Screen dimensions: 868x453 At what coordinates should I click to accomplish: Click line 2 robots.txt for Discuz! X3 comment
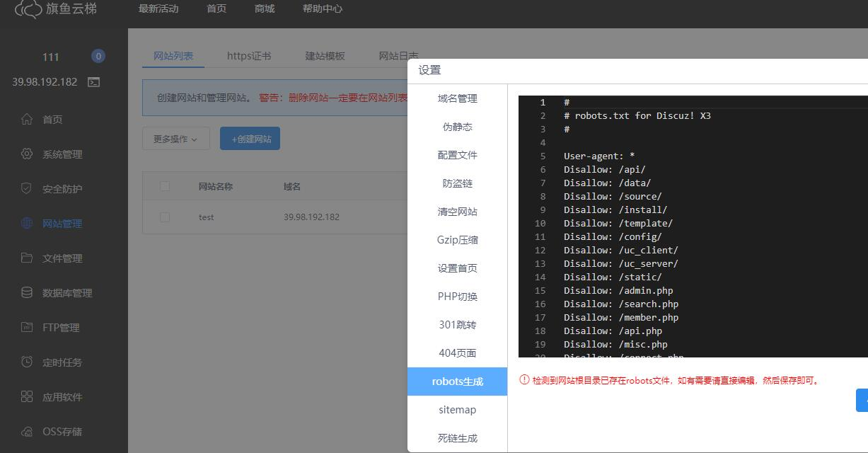point(637,115)
